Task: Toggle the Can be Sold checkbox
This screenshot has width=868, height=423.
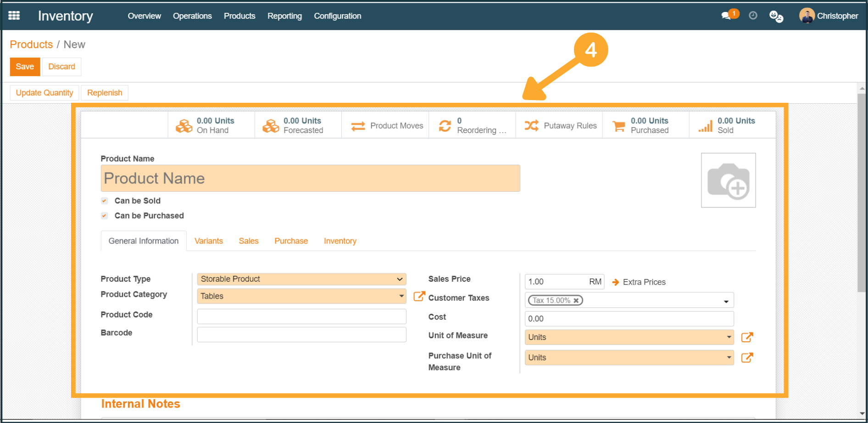Action: click(105, 201)
